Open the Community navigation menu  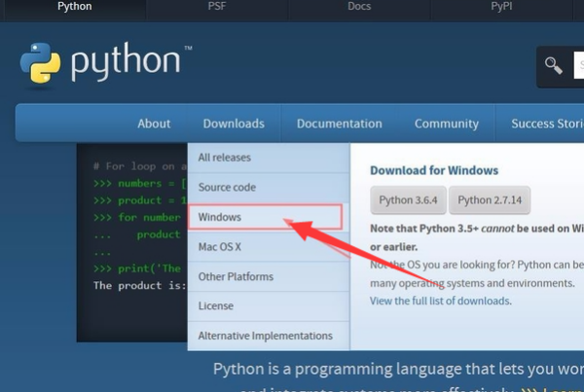[446, 124]
